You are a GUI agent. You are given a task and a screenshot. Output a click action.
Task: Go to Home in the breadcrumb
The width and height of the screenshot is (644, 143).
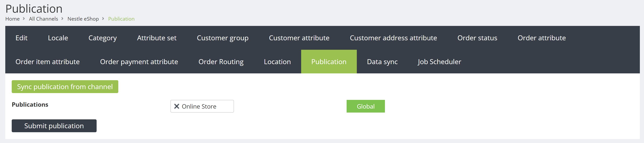[x=12, y=19]
